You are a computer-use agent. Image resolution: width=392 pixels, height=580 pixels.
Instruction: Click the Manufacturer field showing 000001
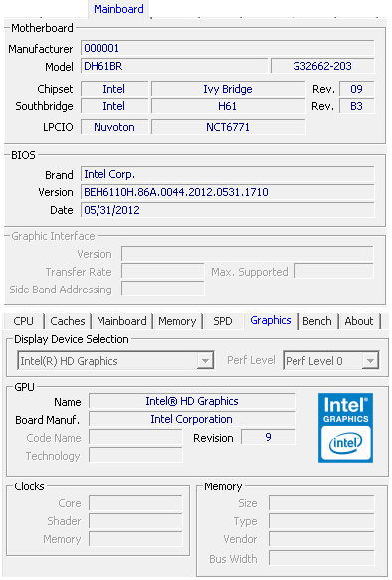228,48
